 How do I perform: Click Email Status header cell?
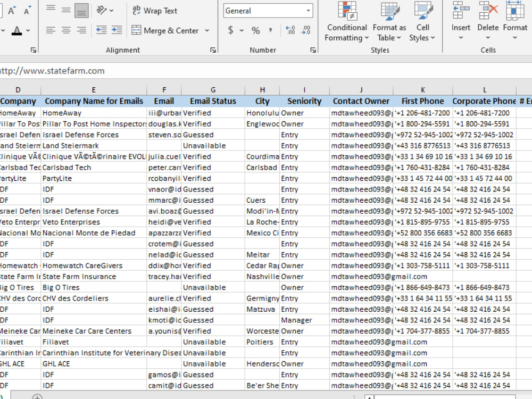pyautogui.click(x=213, y=101)
